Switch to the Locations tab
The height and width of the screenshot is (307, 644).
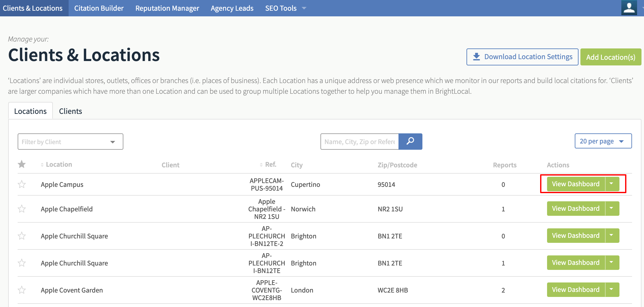pos(31,111)
